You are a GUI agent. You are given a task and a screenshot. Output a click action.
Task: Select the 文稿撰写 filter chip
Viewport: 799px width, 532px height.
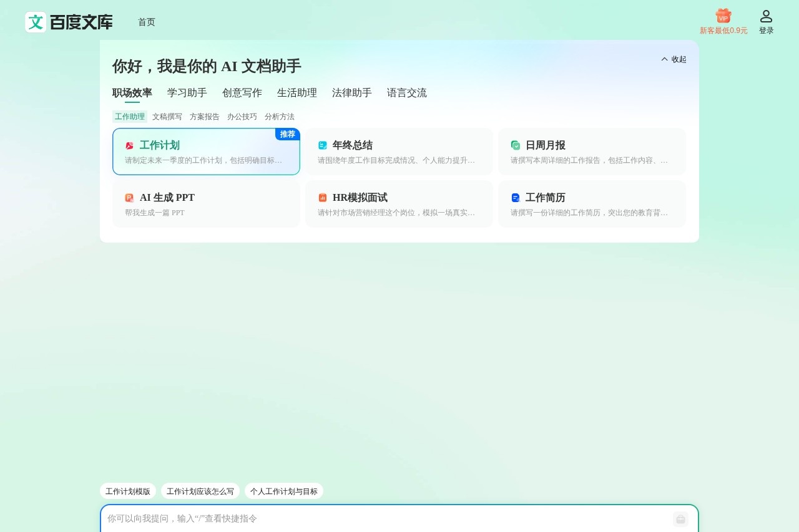pos(167,117)
